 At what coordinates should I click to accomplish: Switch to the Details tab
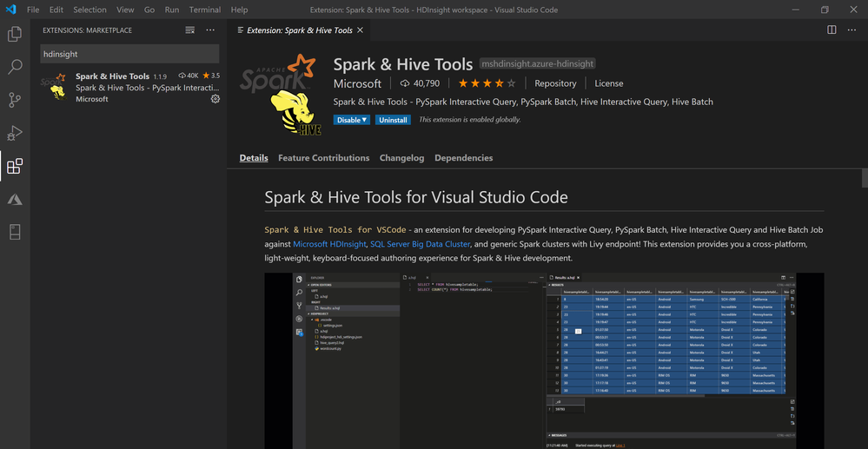click(x=254, y=158)
